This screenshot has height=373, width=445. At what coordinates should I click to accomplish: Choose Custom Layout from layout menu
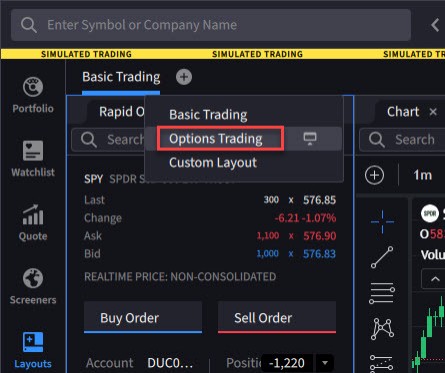click(213, 163)
